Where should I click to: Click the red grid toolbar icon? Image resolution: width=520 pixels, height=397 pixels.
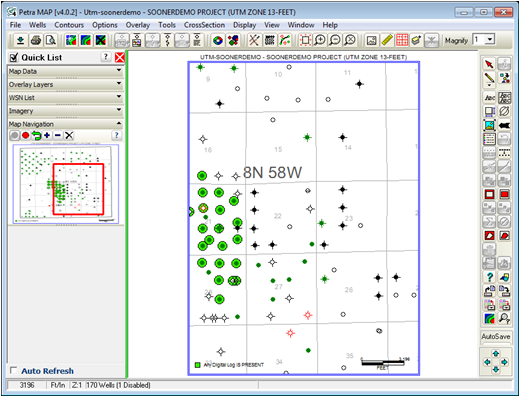coord(402,40)
